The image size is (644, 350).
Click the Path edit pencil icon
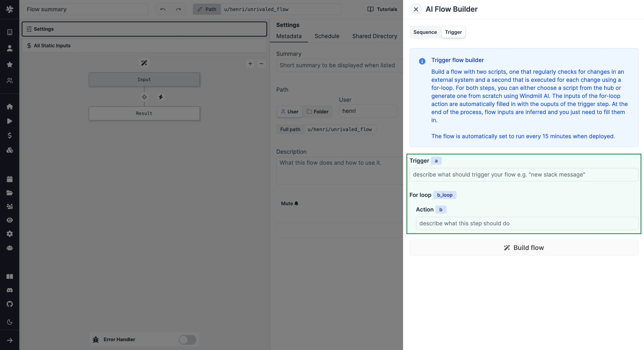(x=199, y=9)
